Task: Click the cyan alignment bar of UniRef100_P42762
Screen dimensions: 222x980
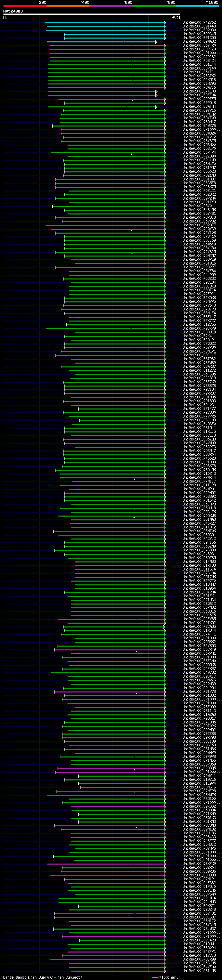Action: click(105, 23)
